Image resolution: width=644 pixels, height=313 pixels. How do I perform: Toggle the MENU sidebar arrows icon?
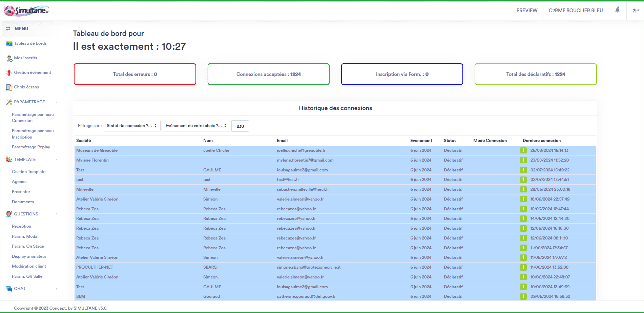8,29
